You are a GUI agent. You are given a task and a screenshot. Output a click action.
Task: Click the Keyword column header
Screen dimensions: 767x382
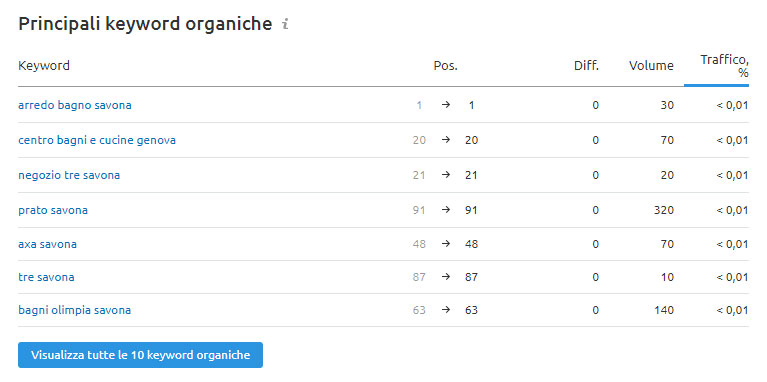[44, 66]
